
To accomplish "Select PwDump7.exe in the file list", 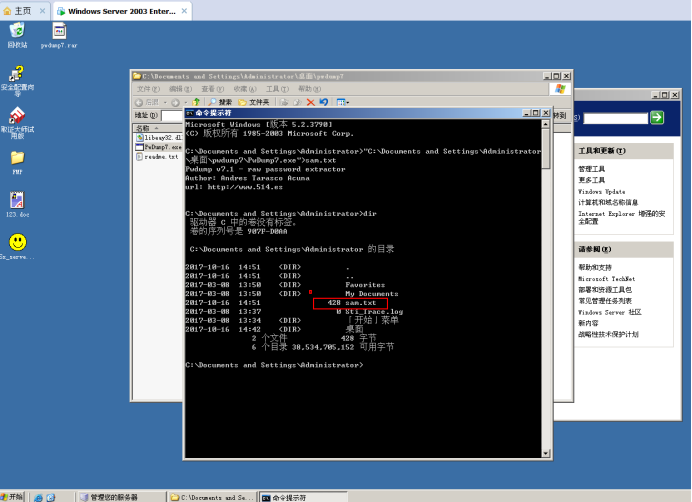I will 159,147.
